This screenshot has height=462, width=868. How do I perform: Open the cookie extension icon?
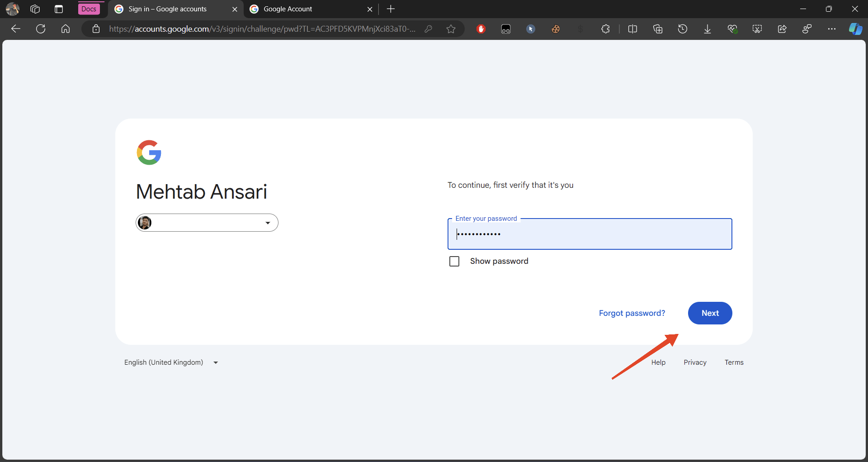click(x=556, y=29)
